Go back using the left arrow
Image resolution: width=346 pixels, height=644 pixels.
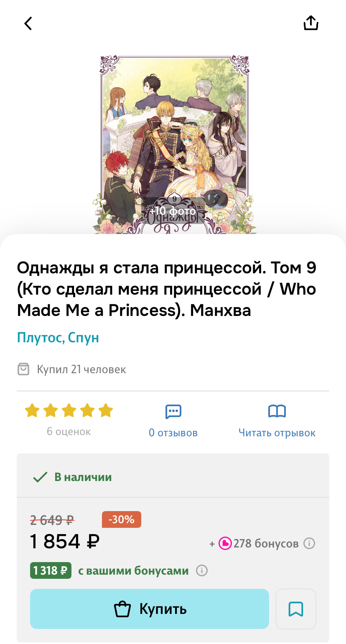[28, 23]
